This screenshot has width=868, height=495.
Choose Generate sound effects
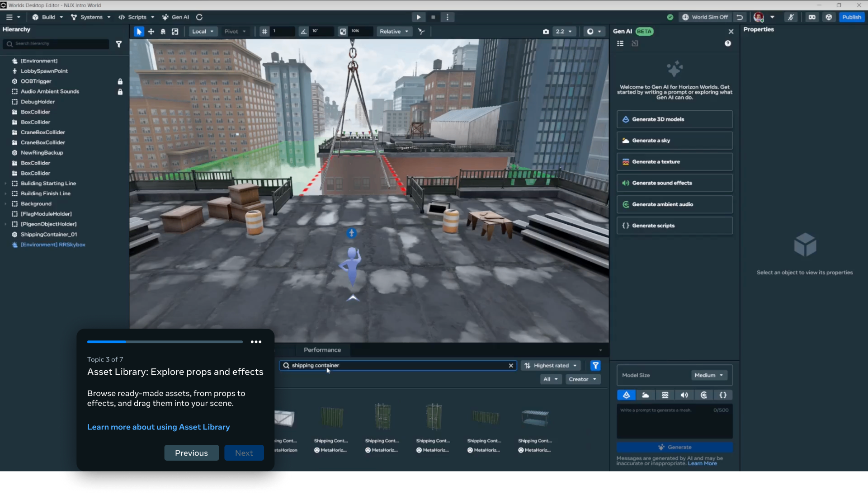click(x=675, y=183)
